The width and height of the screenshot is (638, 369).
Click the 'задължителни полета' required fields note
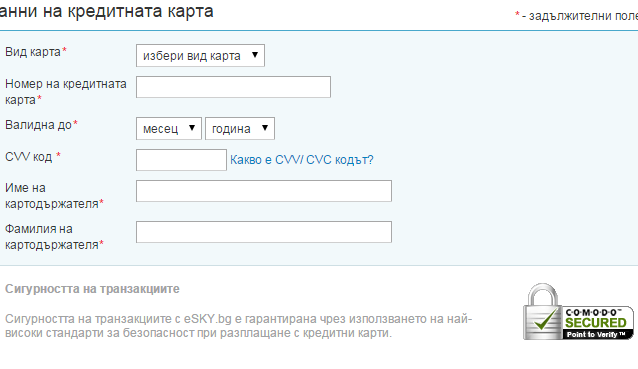[576, 16]
